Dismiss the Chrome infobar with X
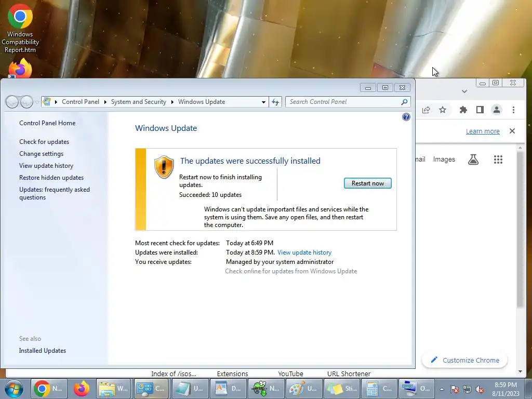Screen dimensions: 532x399 (x=512, y=131)
